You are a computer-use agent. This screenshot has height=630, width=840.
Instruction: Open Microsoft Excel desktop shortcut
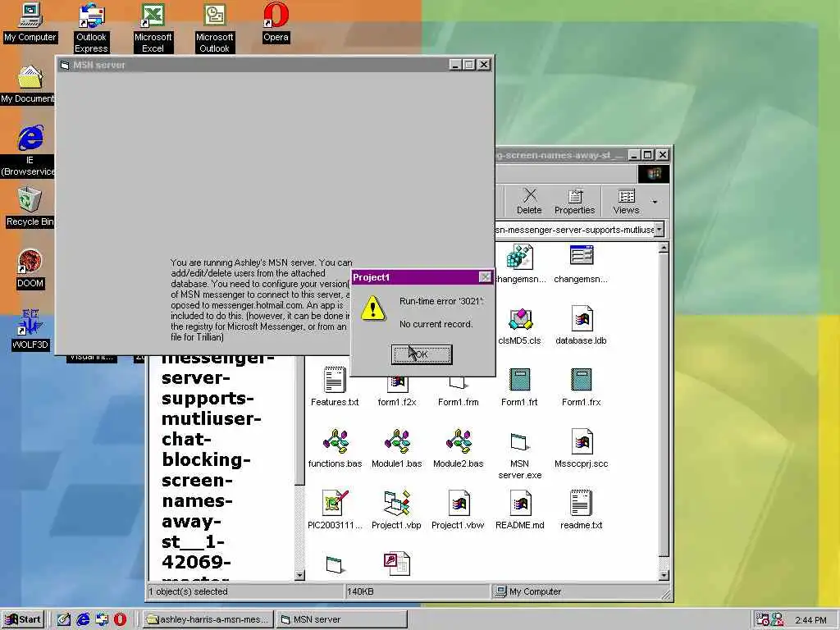[153, 28]
